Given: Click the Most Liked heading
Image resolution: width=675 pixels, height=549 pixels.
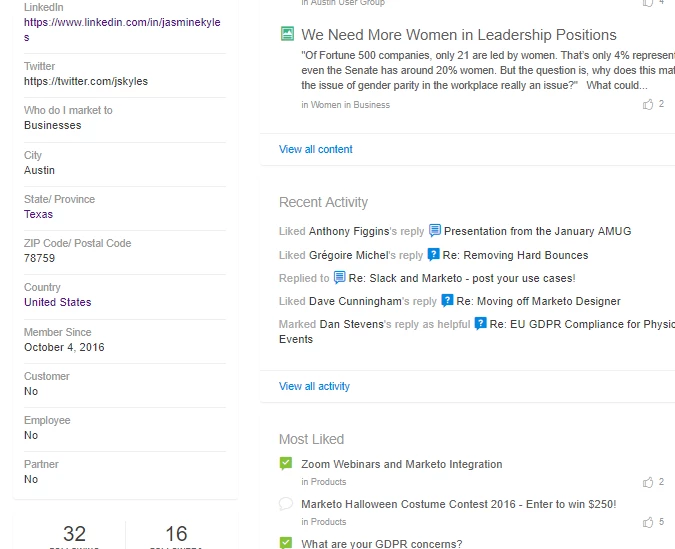Looking at the screenshot, I should 311,439.
